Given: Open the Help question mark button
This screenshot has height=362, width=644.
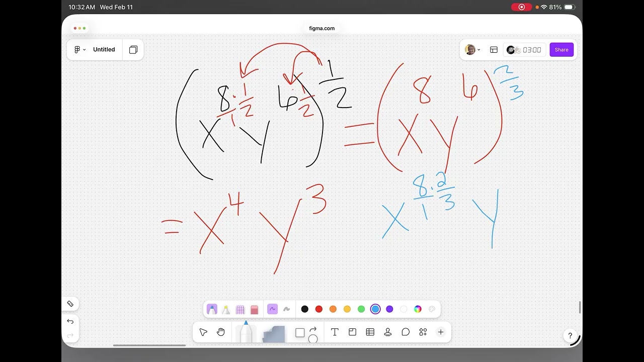Looking at the screenshot, I should [570, 335].
